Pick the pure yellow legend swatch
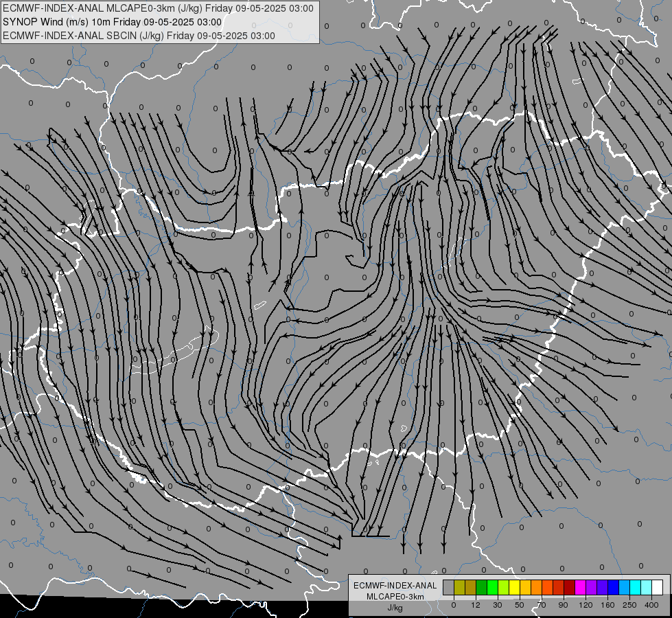The width and height of the screenshot is (672, 618). (514, 587)
